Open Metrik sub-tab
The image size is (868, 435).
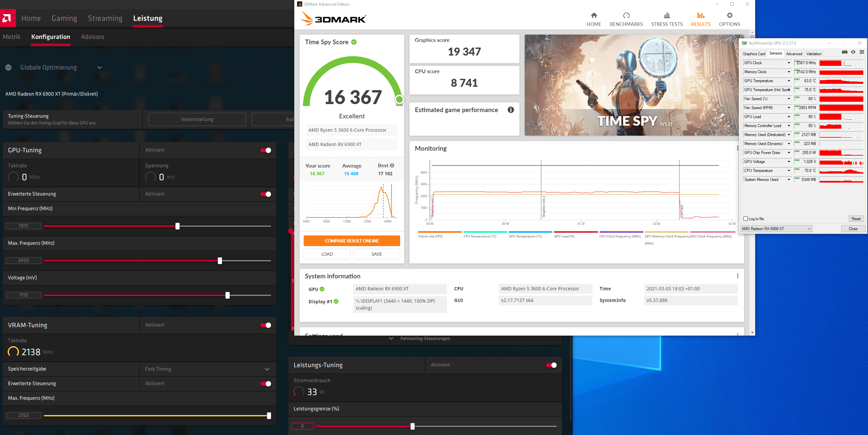tap(11, 37)
